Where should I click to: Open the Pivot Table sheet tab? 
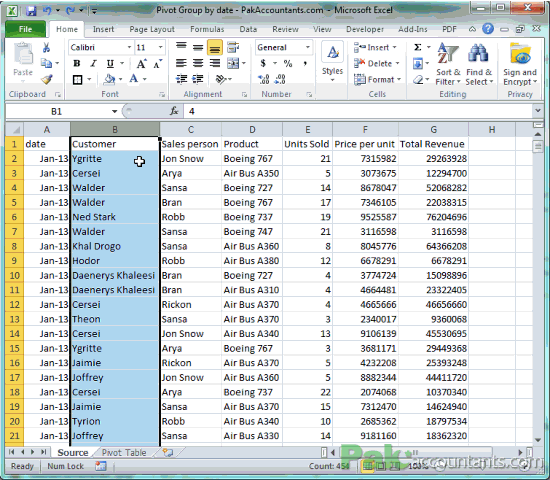(124, 453)
